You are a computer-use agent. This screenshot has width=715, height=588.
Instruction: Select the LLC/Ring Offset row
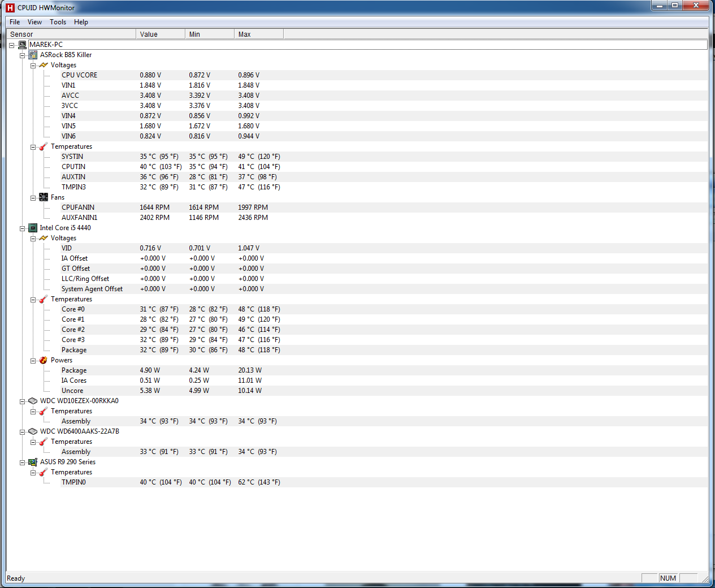pyautogui.click(x=384, y=279)
